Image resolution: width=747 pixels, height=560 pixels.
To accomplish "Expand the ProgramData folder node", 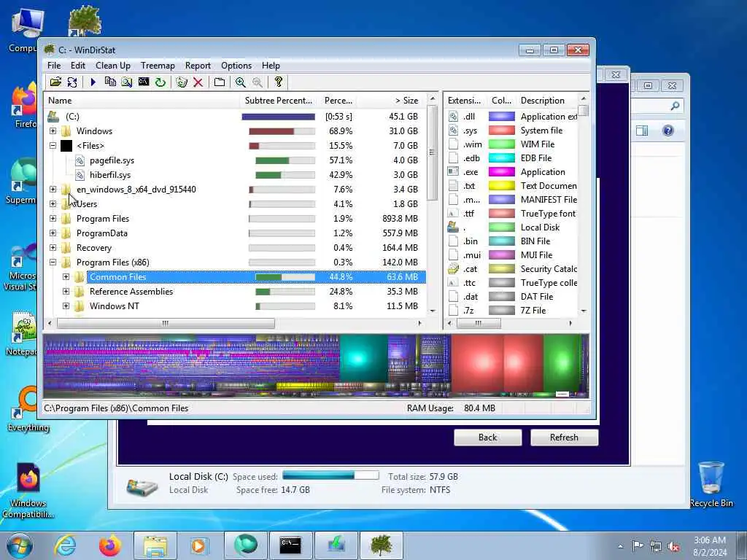I will click(53, 233).
